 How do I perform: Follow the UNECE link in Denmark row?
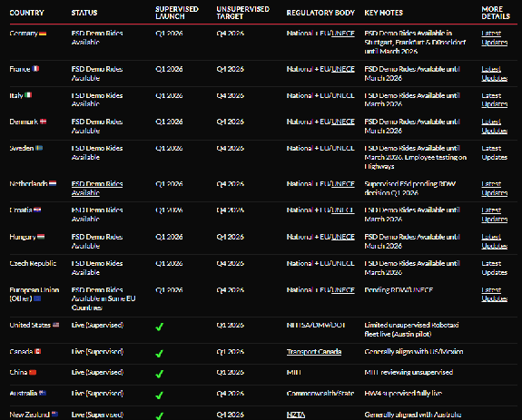click(x=343, y=122)
